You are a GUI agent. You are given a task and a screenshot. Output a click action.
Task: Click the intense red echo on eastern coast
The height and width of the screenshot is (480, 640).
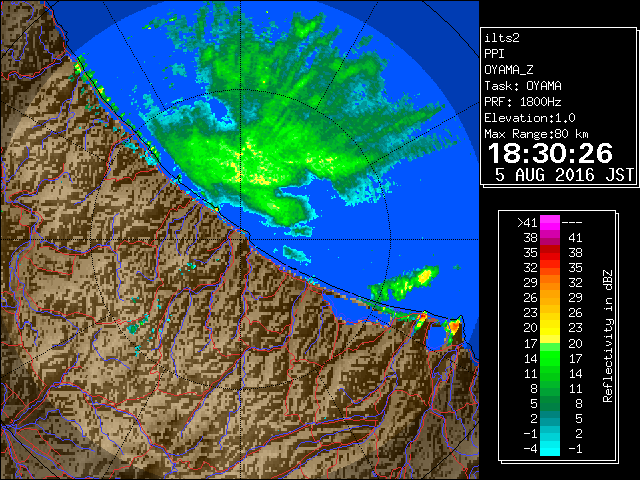click(x=454, y=327)
